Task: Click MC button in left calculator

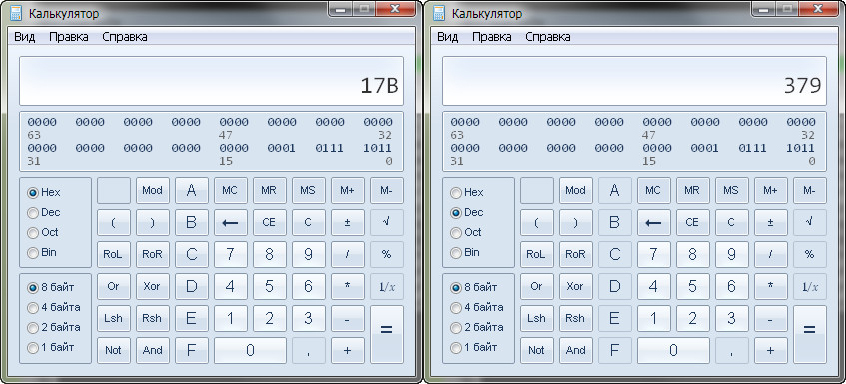Action: coord(230,190)
